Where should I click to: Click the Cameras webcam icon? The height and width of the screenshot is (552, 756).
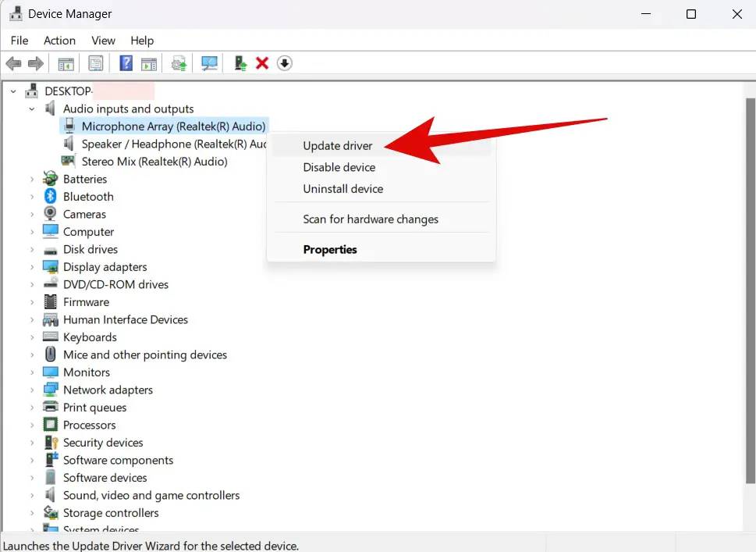coord(50,214)
